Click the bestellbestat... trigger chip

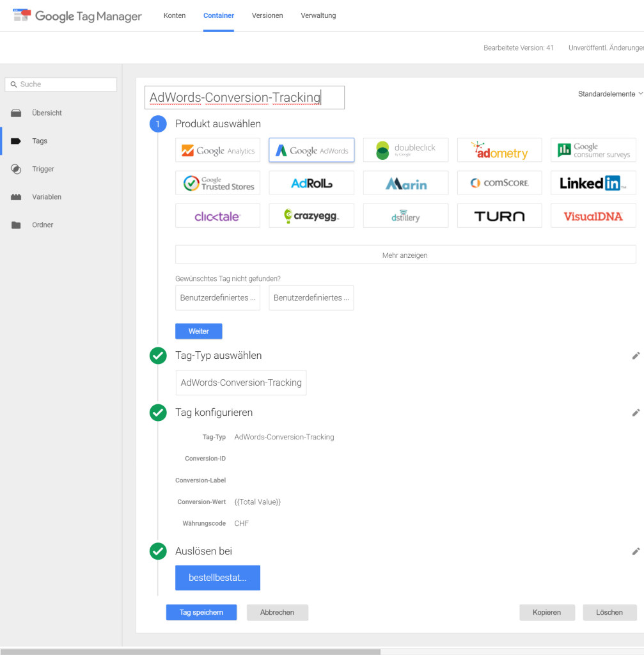tap(217, 578)
